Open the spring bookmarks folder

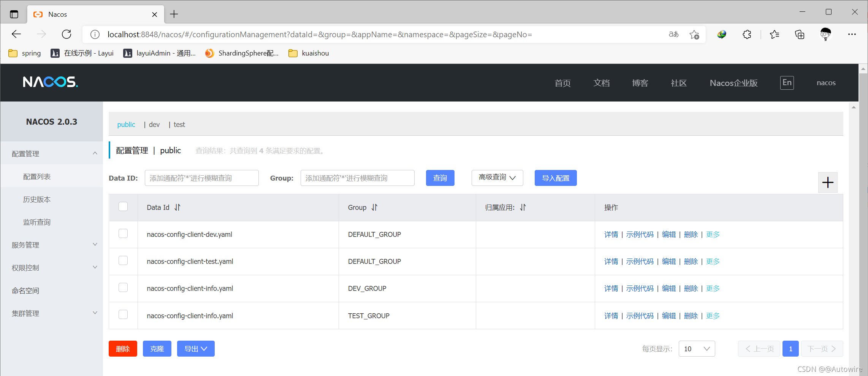(25, 53)
